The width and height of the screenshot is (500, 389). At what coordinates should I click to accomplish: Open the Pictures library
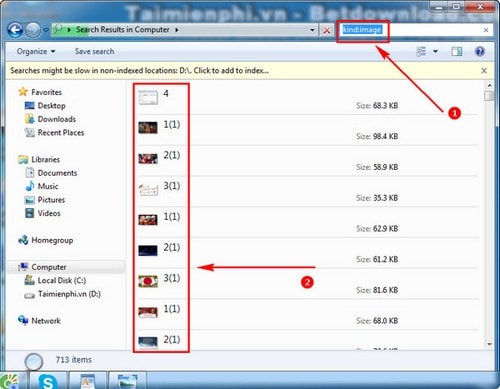tap(51, 200)
